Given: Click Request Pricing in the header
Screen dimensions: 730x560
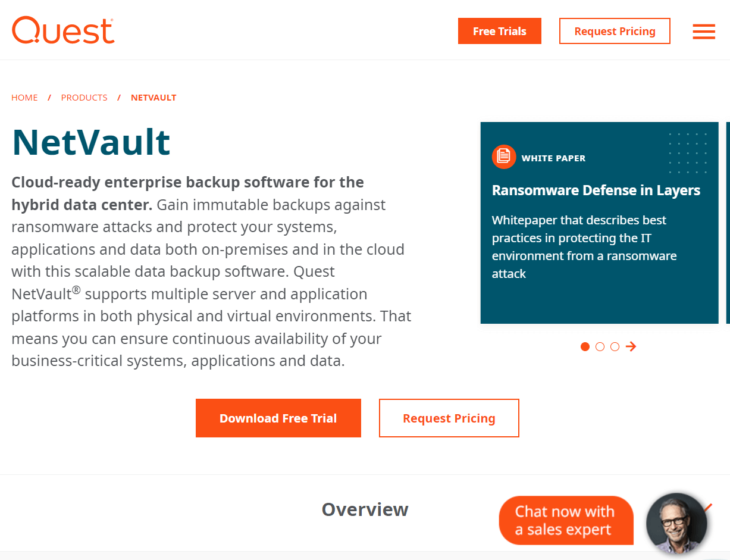Looking at the screenshot, I should coord(615,31).
